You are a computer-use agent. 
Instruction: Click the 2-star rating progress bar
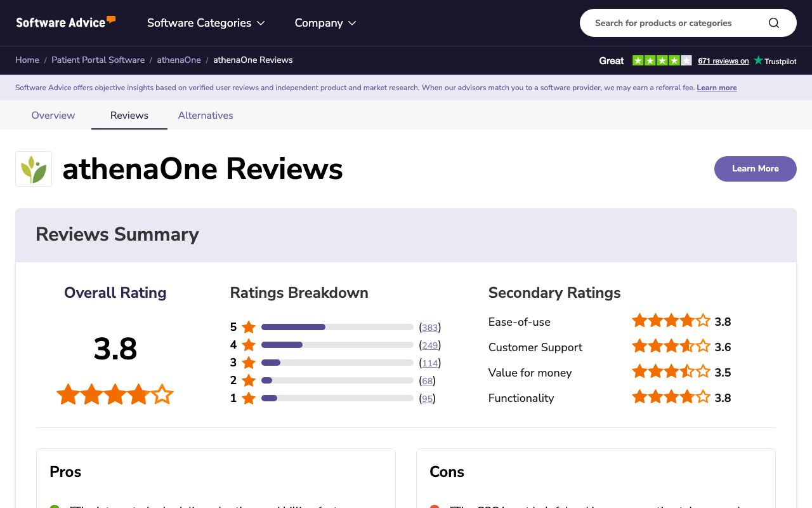click(x=337, y=380)
